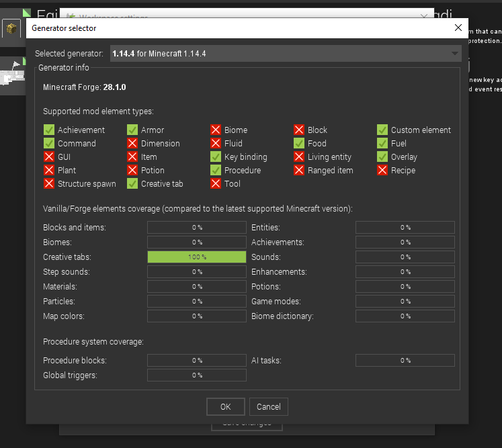
Task: Click the check icon beside Custom element
Action: tap(382, 130)
